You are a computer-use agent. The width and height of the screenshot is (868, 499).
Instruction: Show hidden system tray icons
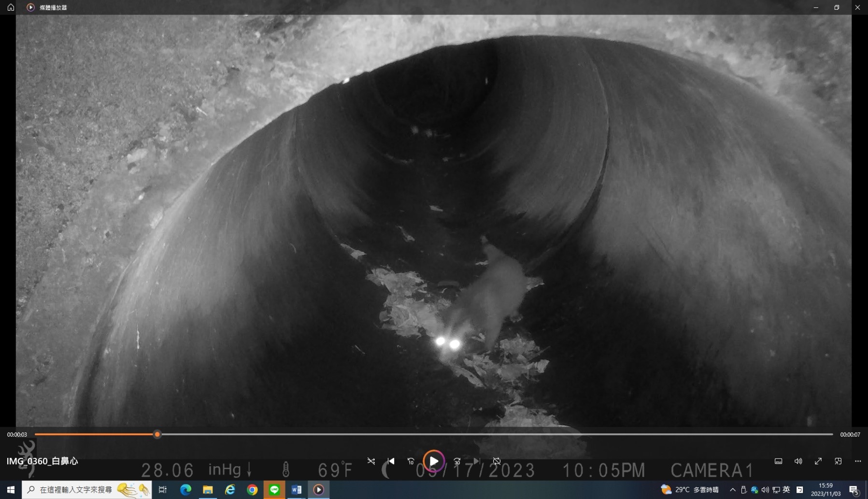(732, 490)
